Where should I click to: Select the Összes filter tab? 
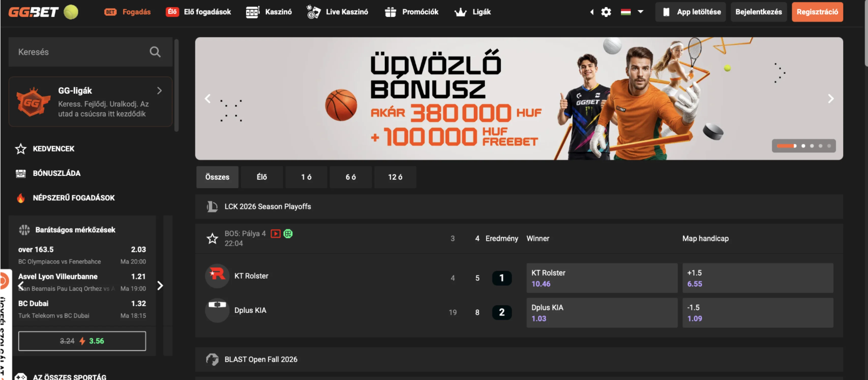pos(217,177)
